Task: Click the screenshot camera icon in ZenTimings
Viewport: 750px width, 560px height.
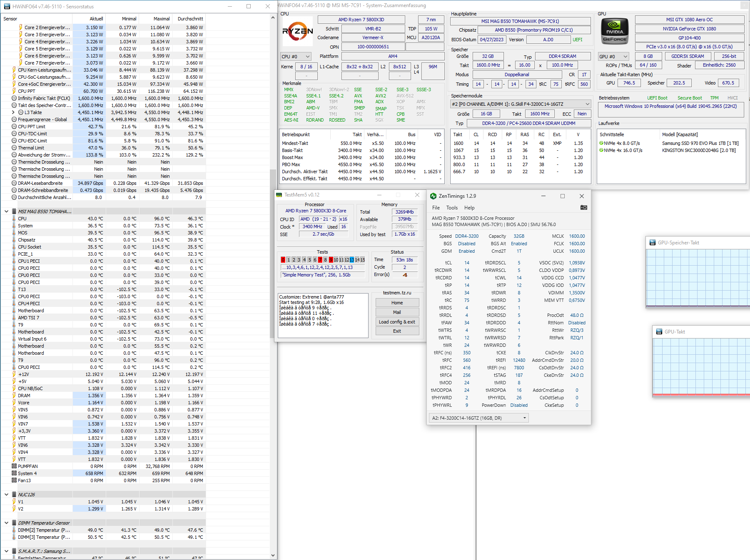Action: click(x=584, y=207)
